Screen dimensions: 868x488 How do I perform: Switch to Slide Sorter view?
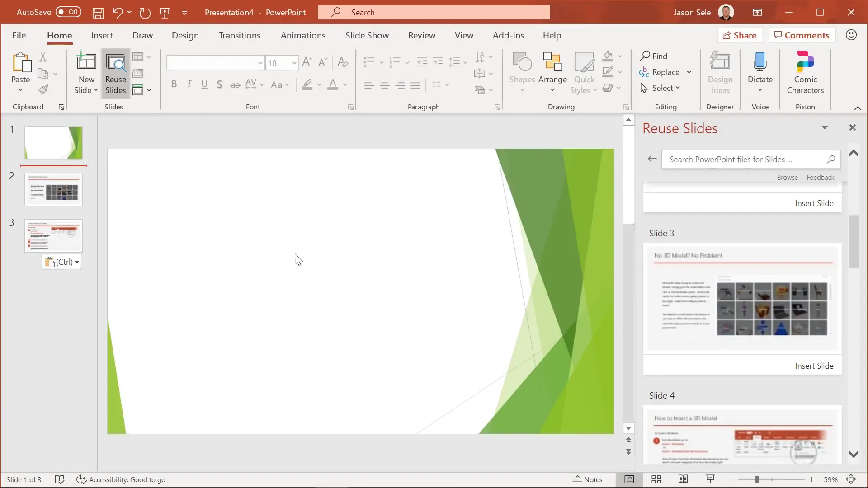pos(656,479)
